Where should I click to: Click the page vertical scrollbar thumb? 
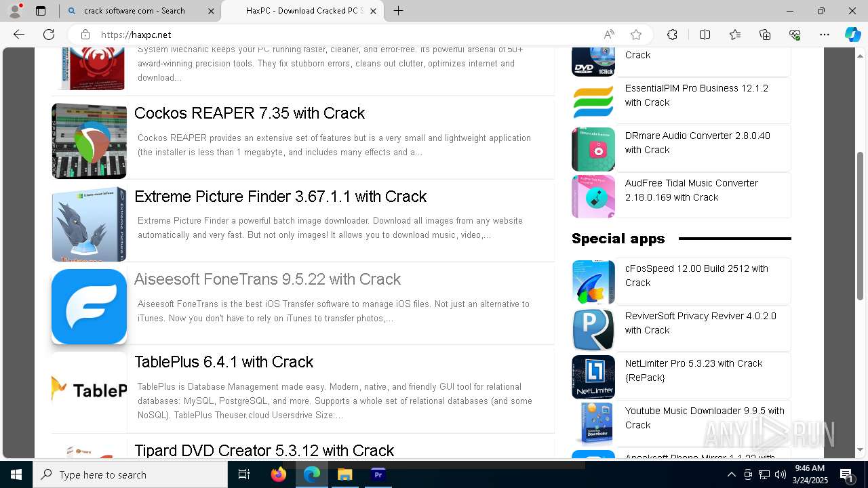861,225
